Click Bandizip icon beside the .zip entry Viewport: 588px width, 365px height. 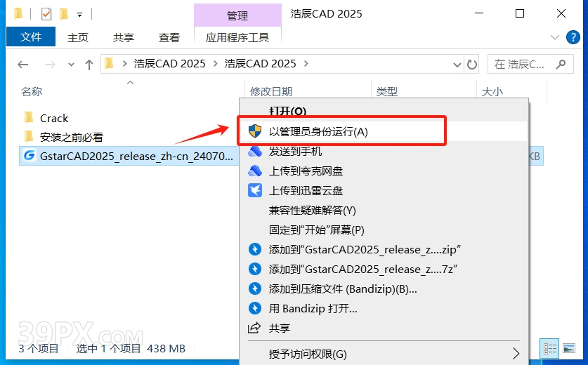click(255, 250)
